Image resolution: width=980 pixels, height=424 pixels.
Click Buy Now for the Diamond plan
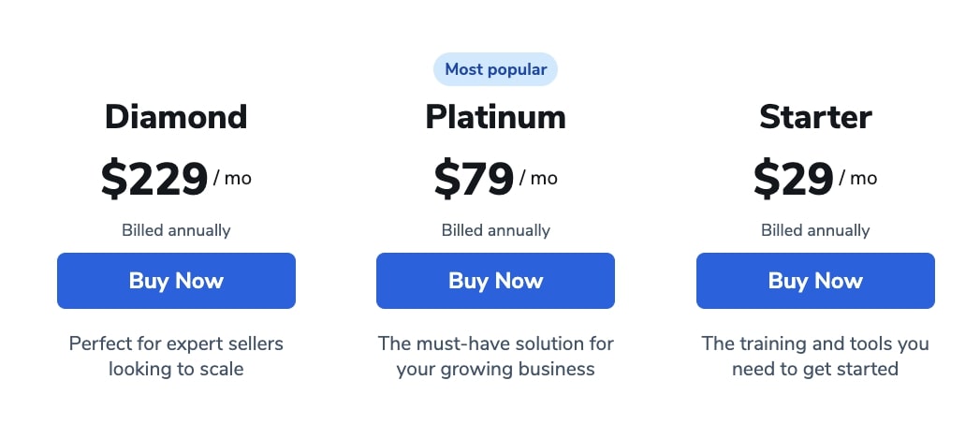pos(176,281)
